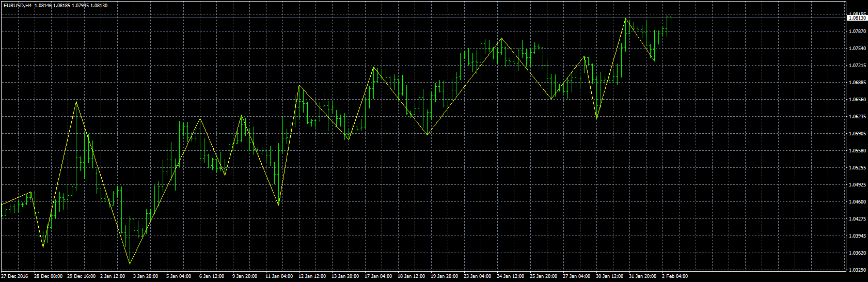This screenshot has width=868, height=282.
Task: Click the 1.05580 price axis label
Action: 858,151
